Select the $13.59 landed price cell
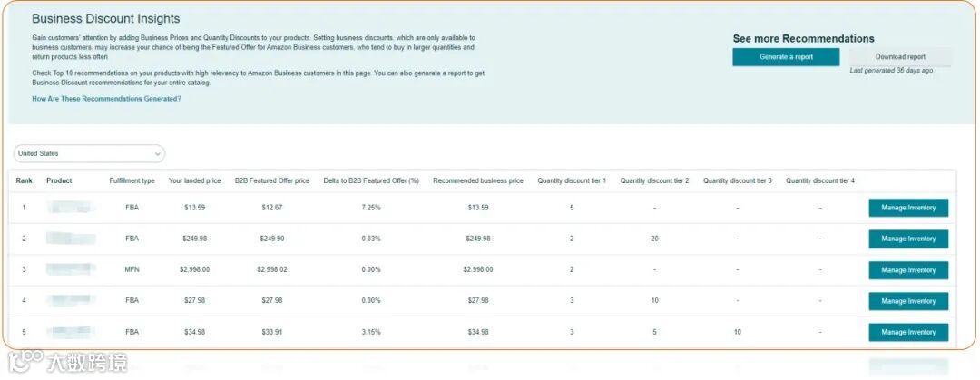This screenshot has width=980, height=380. [194, 208]
